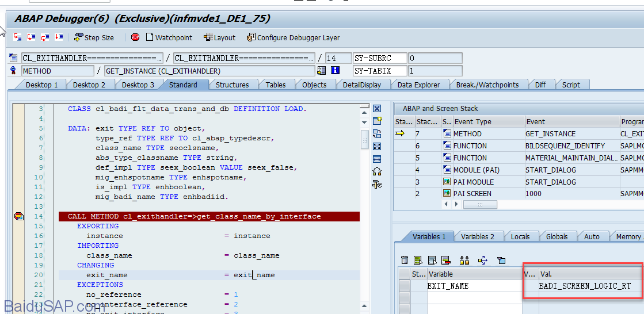Image resolution: width=644 pixels, height=314 pixels.
Task: Select the row header of the EXIT_NAME variable
Action: 405,286
